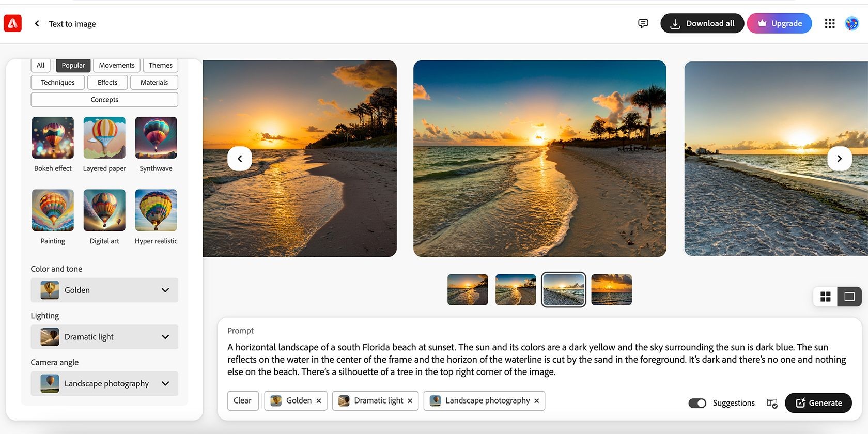Image resolution: width=868 pixels, height=434 pixels.
Task: Click the Golden style tag chip
Action: (x=296, y=401)
